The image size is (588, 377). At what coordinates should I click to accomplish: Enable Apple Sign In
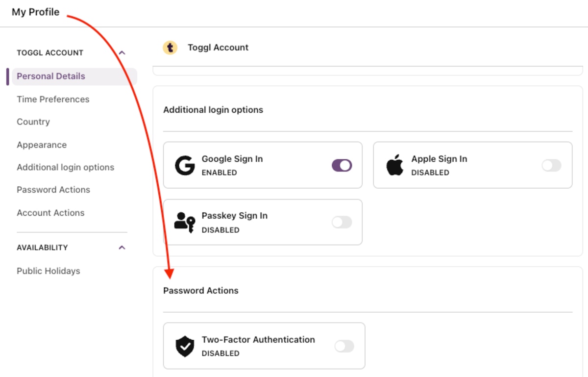click(551, 165)
